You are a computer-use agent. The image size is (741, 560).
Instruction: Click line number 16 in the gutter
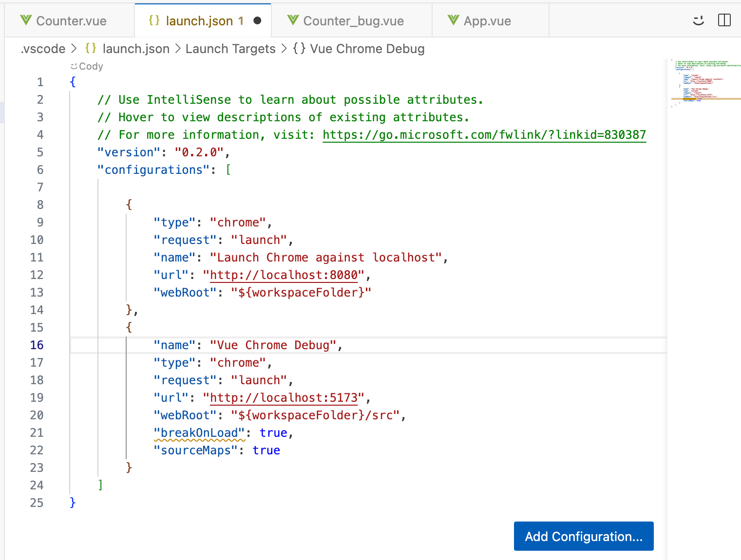click(37, 345)
